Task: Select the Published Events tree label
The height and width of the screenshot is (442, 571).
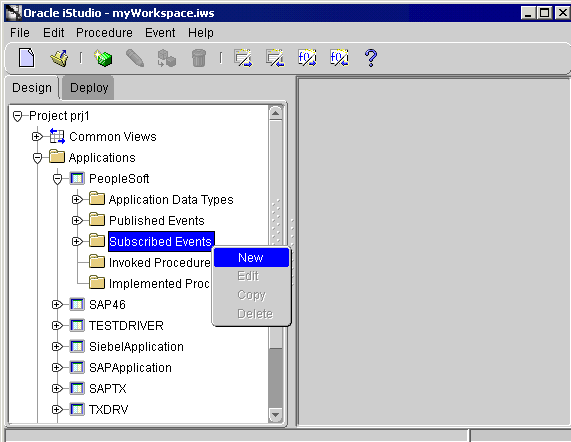Action: (157, 221)
